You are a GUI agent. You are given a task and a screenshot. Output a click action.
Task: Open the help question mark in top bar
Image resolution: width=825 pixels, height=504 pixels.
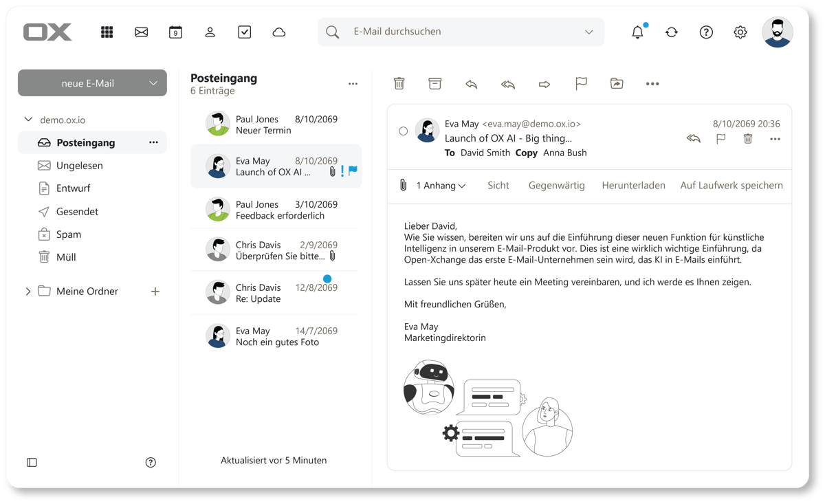pyautogui.click(x=706, y=32)
